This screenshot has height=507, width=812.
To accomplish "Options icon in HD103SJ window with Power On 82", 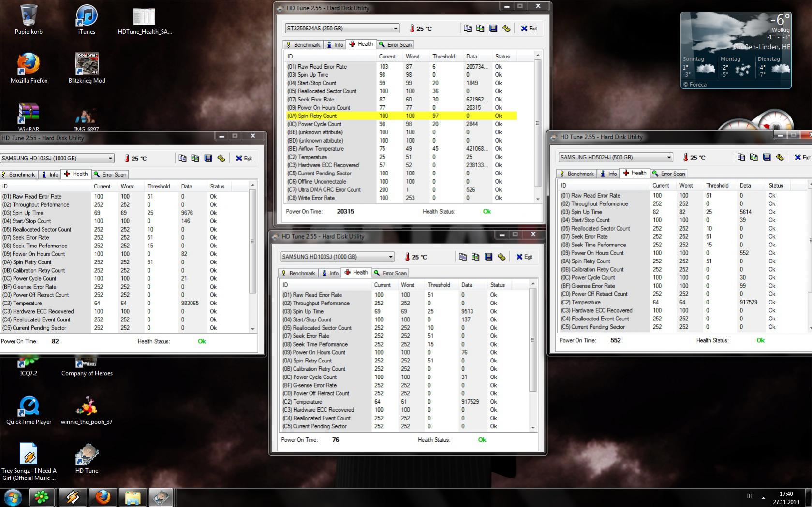I will tap(221, 158).
